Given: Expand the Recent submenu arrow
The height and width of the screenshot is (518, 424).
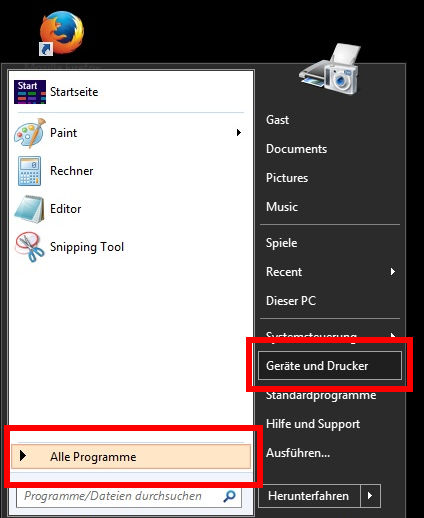Looking at the screenshot, I should pos(393,272).
